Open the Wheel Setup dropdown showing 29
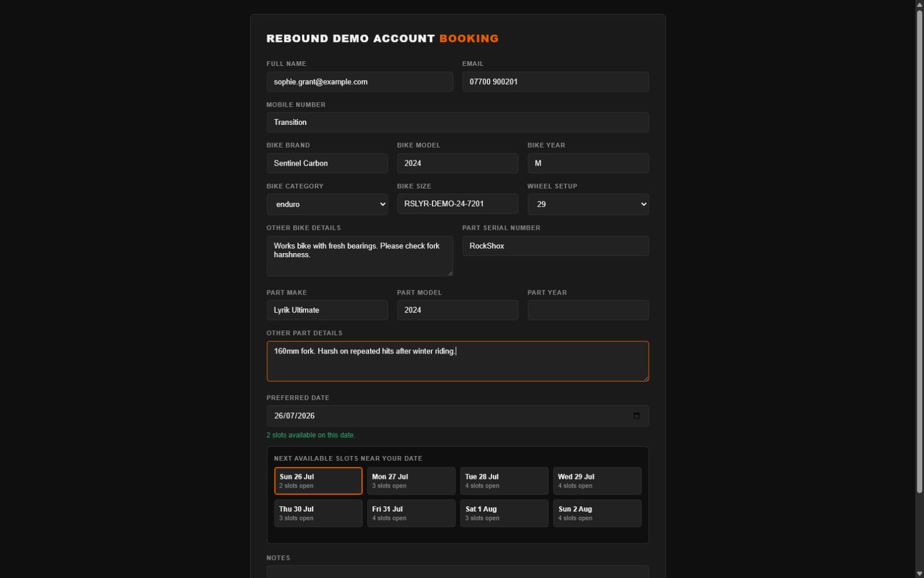The image size is (924, 578). (x=588, y=204)
